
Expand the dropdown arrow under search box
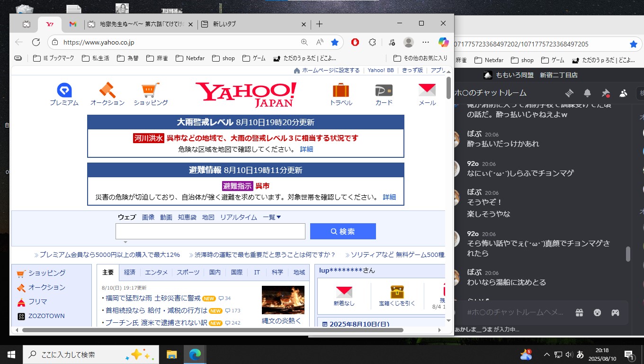tap(125, 242)
